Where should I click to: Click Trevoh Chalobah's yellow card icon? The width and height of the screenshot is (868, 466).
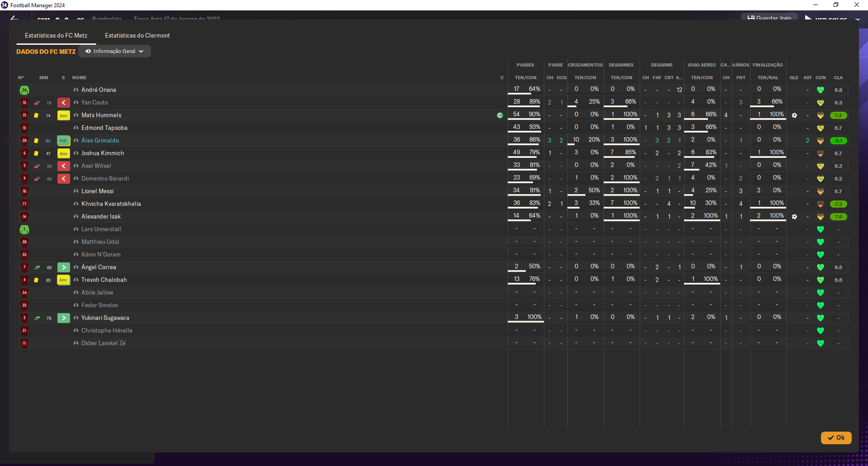(x=36, y=280)
